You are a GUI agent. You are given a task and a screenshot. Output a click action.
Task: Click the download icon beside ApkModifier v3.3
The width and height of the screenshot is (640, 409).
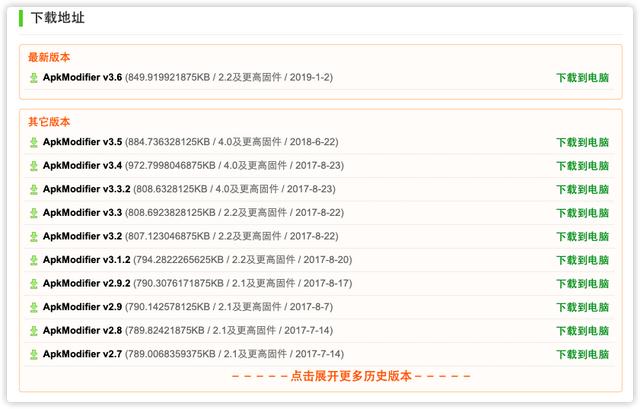(x=34, y=213)
